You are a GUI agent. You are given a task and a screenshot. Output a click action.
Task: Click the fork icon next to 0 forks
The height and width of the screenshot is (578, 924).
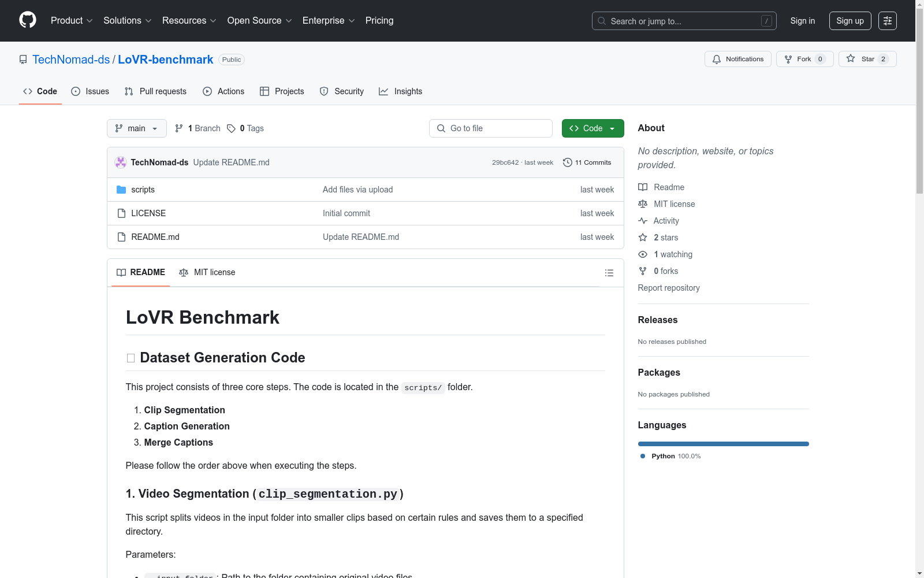[643, 271]
